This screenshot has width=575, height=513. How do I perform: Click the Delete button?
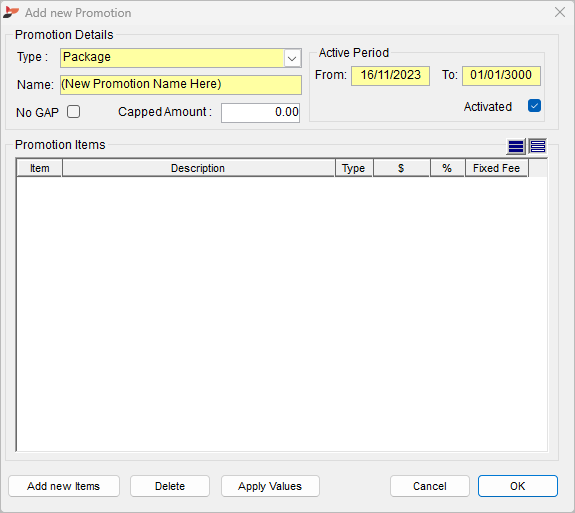coord(170,486)
